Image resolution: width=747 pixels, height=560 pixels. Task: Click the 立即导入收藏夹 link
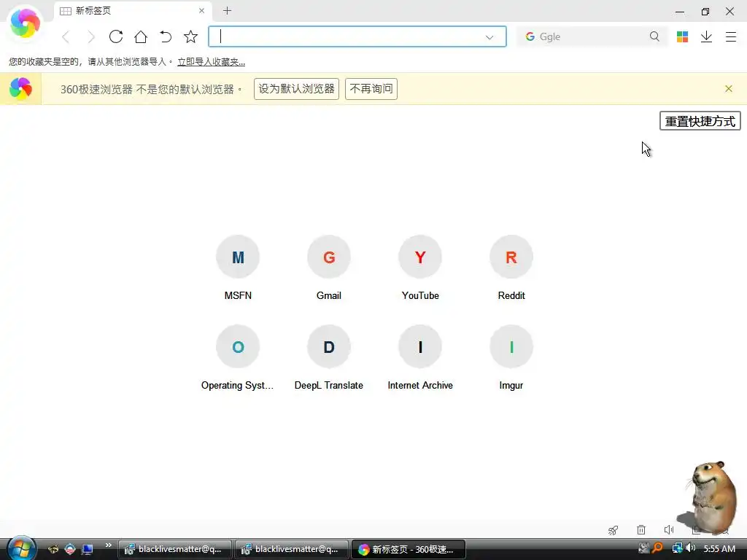211,62
